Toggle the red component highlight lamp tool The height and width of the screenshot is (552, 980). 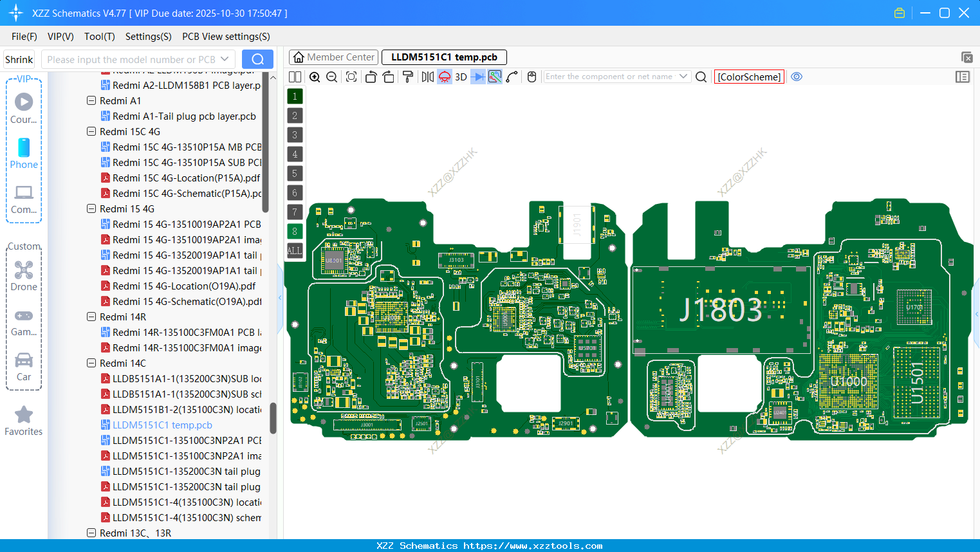click(444, 77)
